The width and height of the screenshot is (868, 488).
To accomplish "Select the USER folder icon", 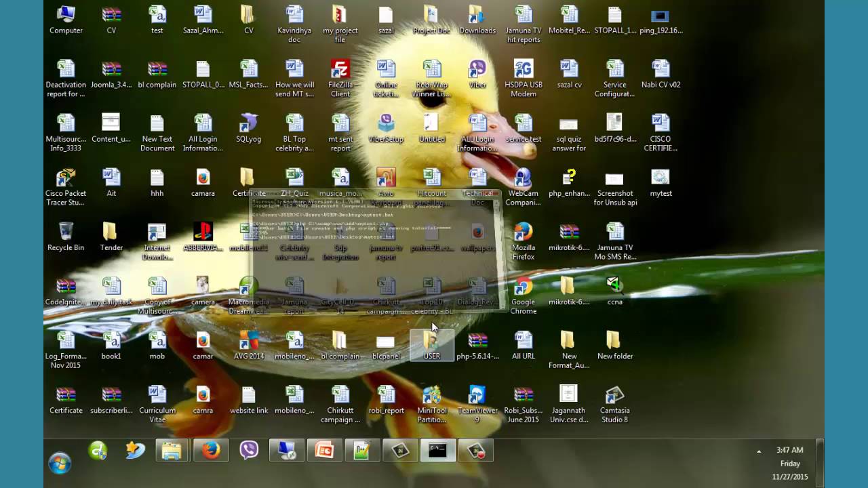I will click(x=431, y=345).
